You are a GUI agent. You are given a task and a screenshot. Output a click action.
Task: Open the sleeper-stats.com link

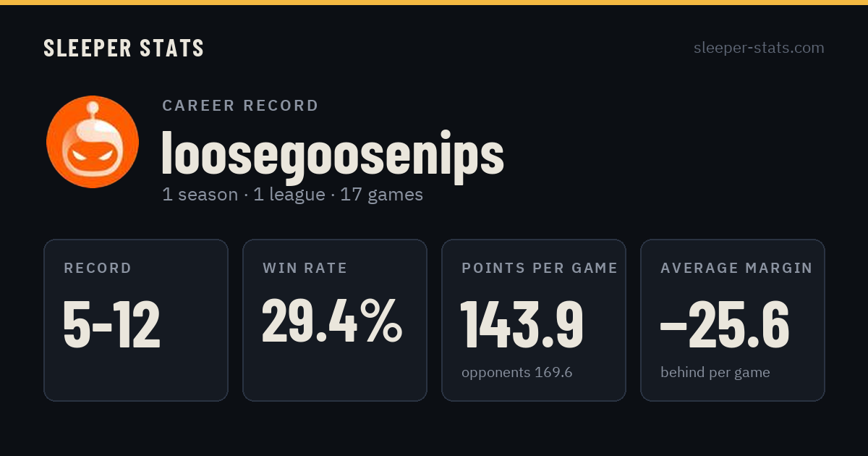tap(759, 48)
